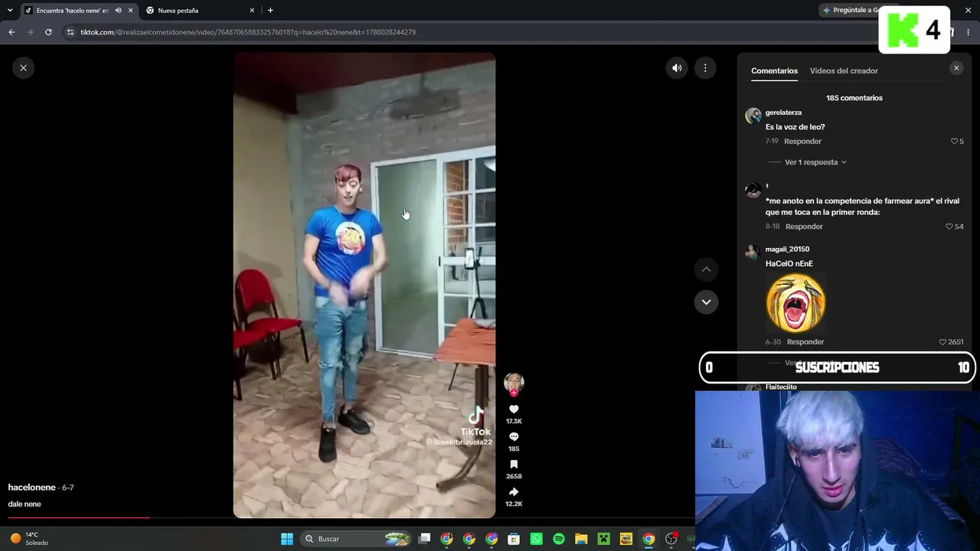The height and width of the screenshot is (551, 980).
Task: Go back in browser history
Action: point(11,32)
